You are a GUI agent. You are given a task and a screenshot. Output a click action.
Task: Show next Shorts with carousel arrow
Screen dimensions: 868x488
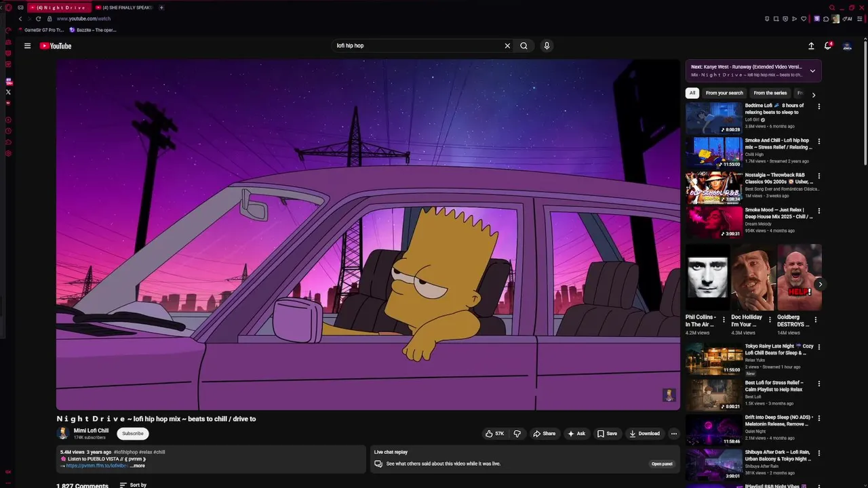pyautogui.click(x=819, y=284)
